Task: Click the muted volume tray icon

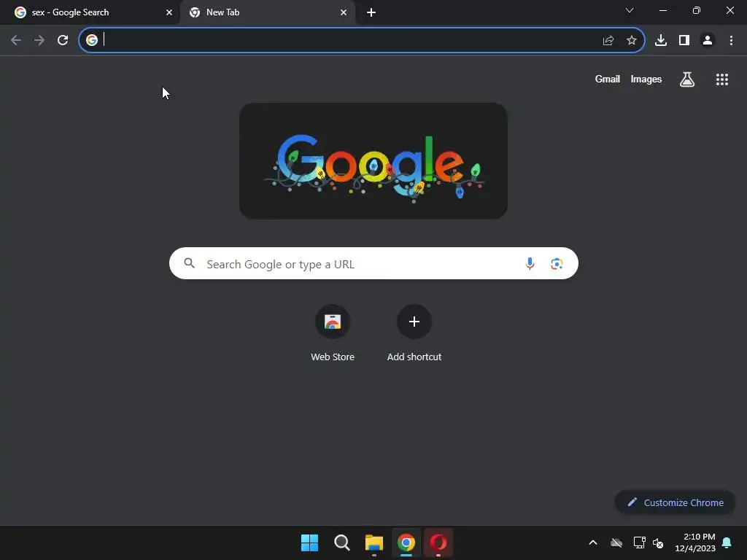Action: tap(658, 542)
